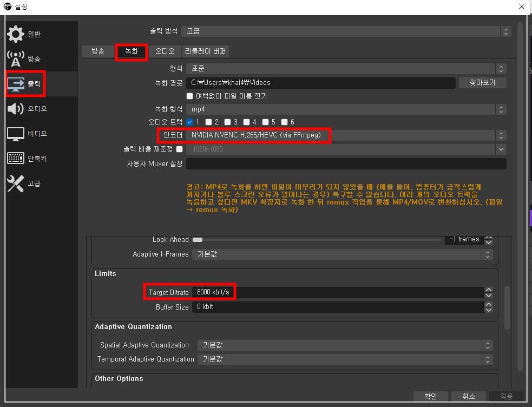
Task: Open the 인코더 NVIDIA NVENC encoder dropdown
Action: pos(346,135)
